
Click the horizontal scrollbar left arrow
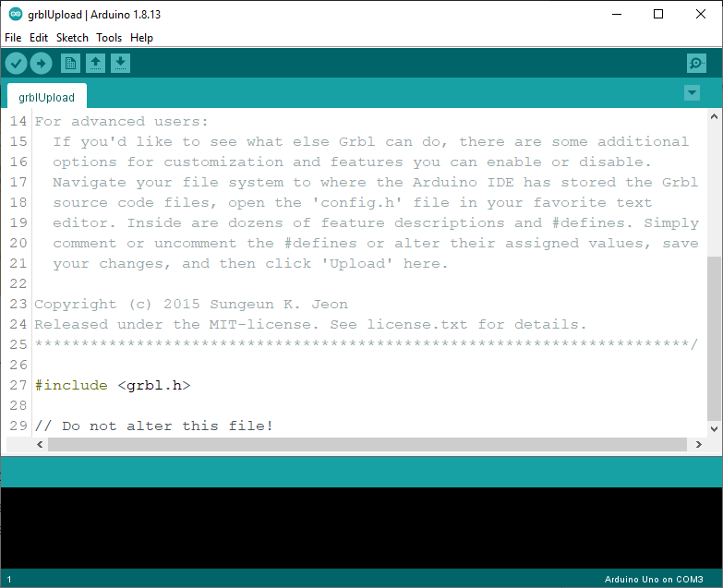(40, 444)
